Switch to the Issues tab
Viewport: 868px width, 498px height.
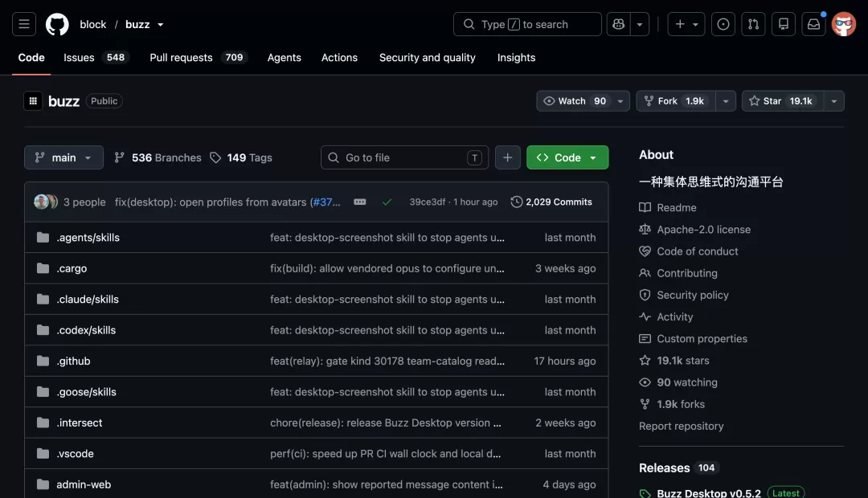[96, 58]
